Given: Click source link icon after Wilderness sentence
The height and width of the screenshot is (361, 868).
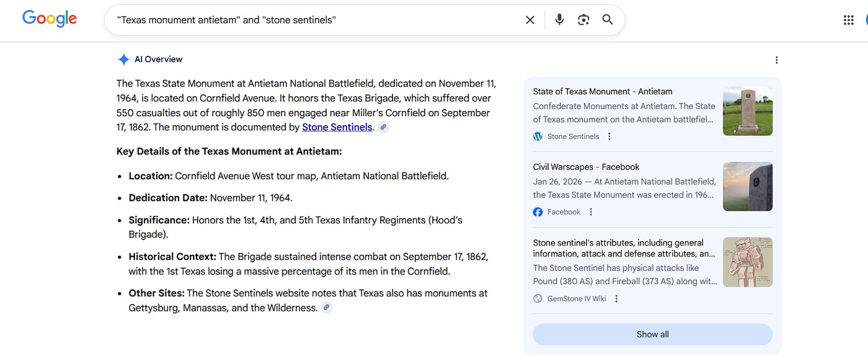Looking at the screenshot, I should click(x=327, y=308).
